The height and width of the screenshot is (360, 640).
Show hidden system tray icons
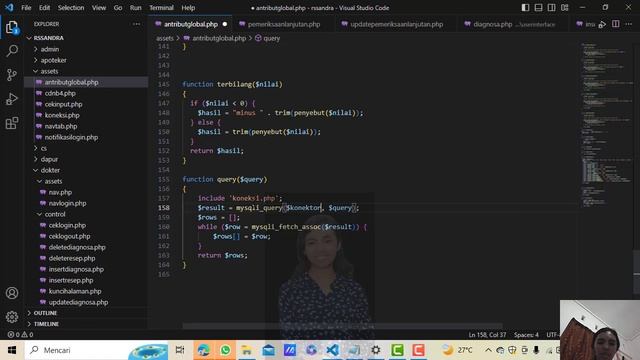coord(488,350)
